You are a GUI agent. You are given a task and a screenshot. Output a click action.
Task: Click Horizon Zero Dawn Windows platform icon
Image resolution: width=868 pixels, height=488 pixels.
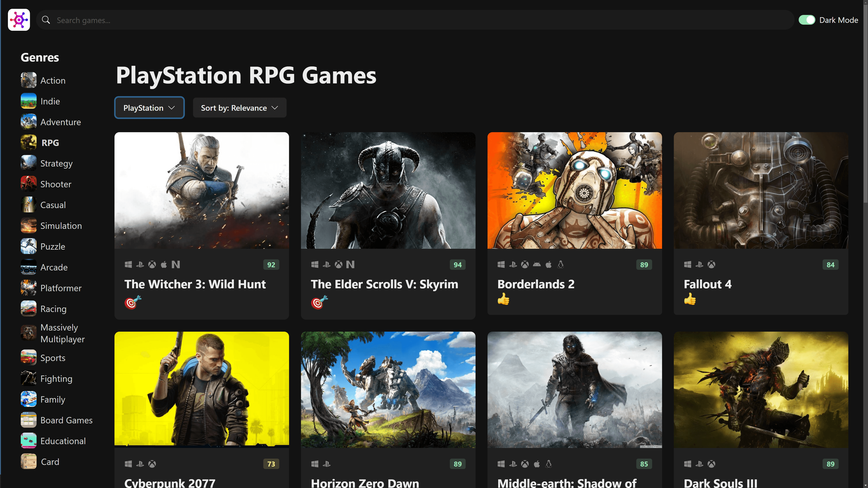click(315, 464)
